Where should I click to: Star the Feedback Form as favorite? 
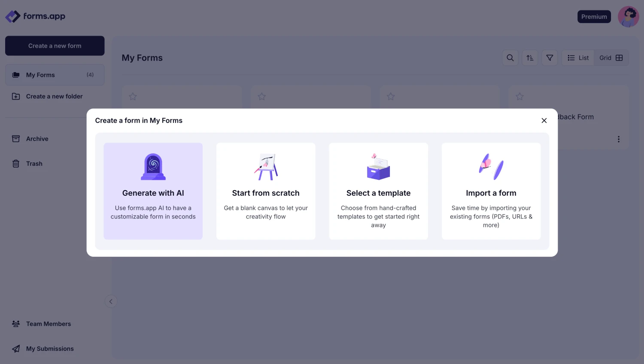tap(519, 97)
